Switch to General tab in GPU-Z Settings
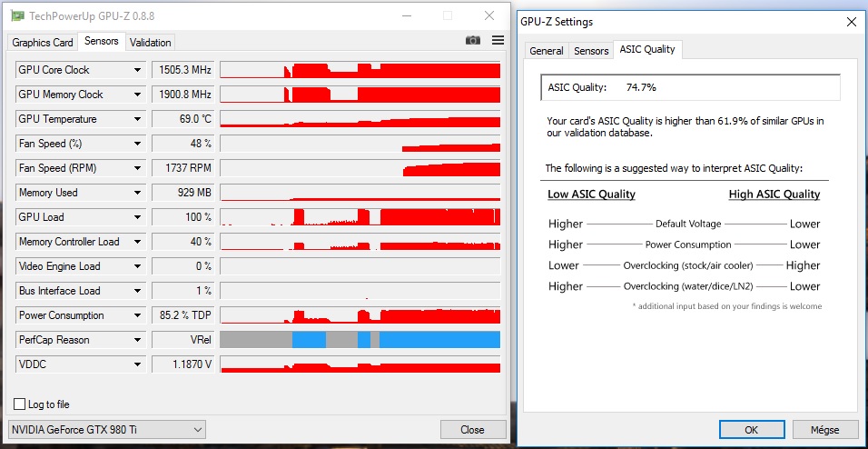Image resolution: width=868 pixels, height=449 pixels. coord(547,50)
